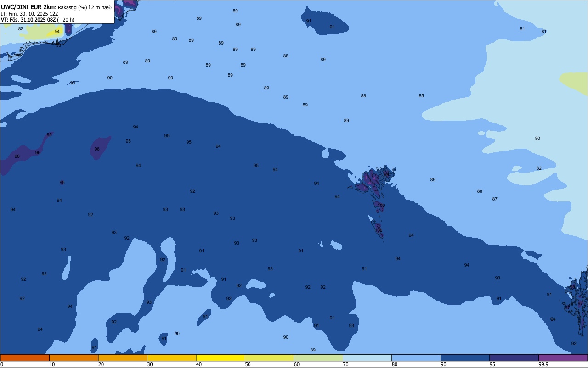The image size is (588, 368).
Task: Click the 'IT: Fim. 30. 10. 2025 12Z' line
Action: point(29,14)
